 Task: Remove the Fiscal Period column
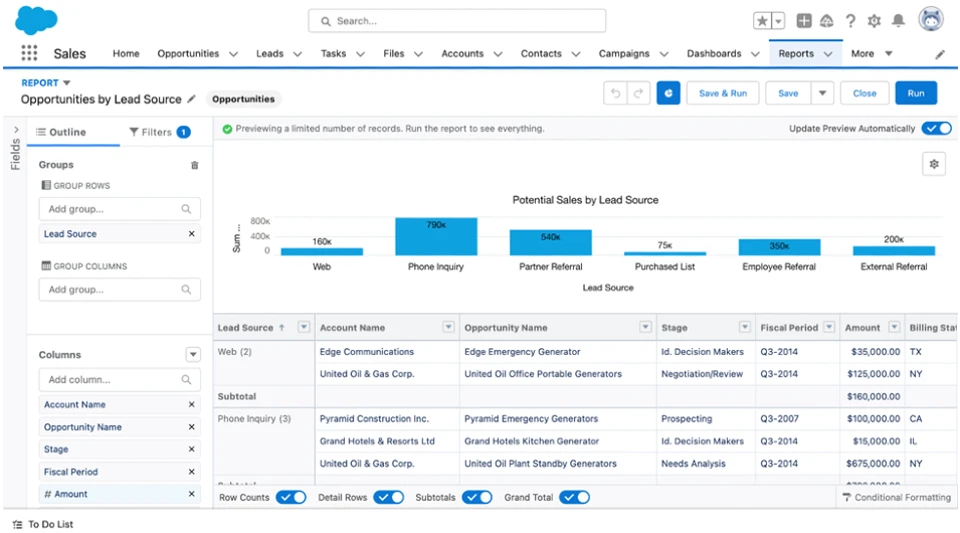point(192,472)
